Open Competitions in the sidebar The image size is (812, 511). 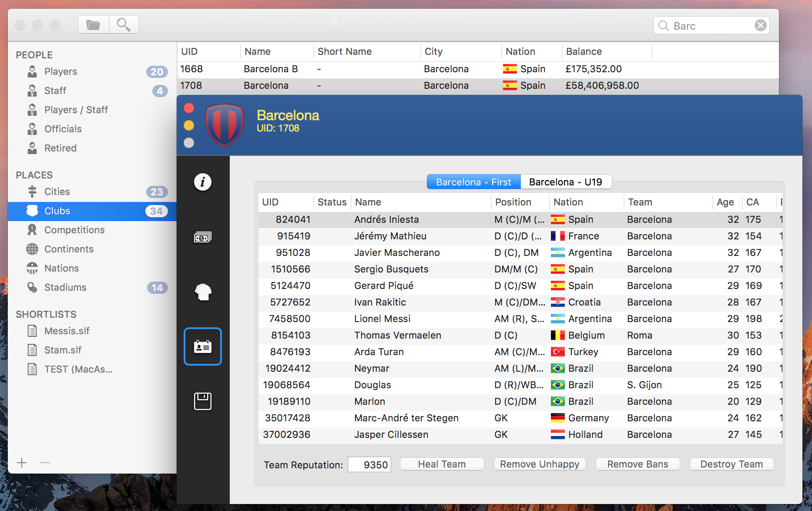[x=92, y=230]
